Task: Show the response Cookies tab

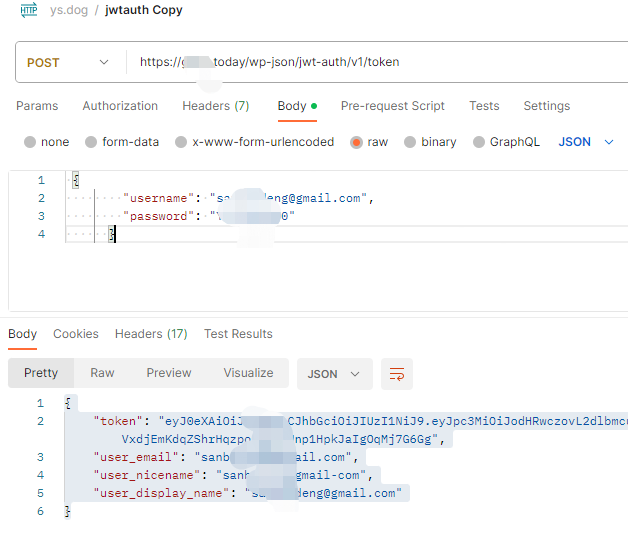Action: [76, 334]
